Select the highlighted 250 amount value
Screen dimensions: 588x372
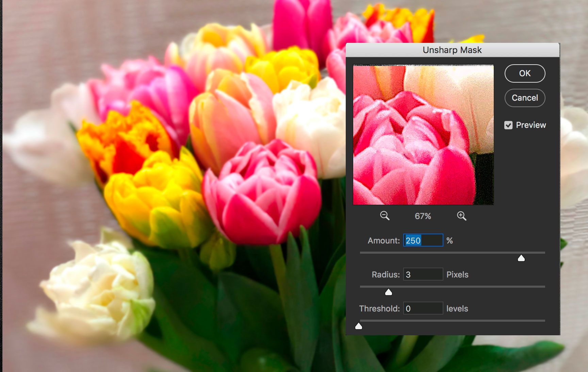(413, 240)
